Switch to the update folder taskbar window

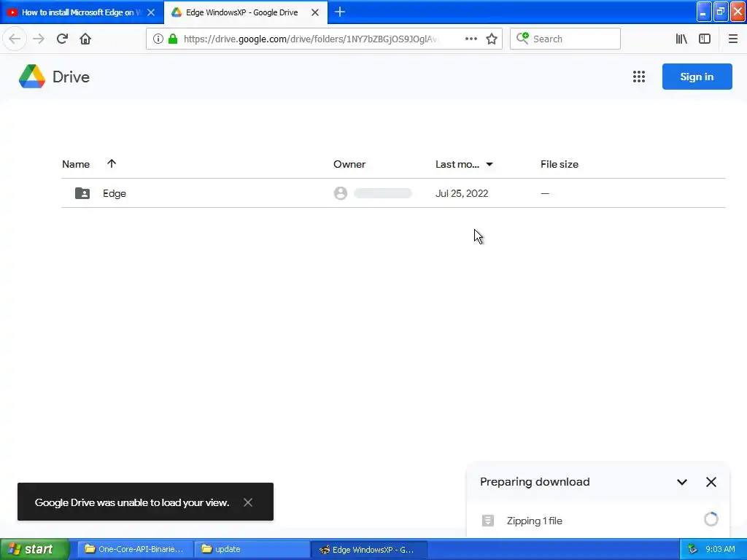[x=251, y=549]
